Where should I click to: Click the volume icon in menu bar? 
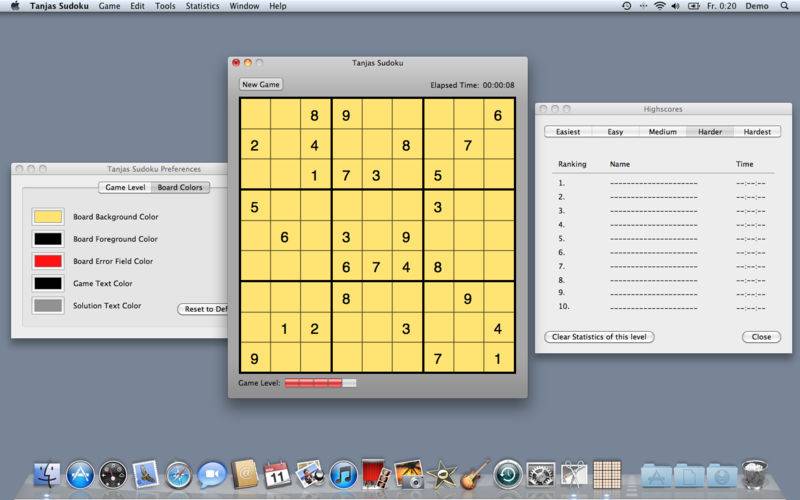pyautogui.click(x=676, y=6)
